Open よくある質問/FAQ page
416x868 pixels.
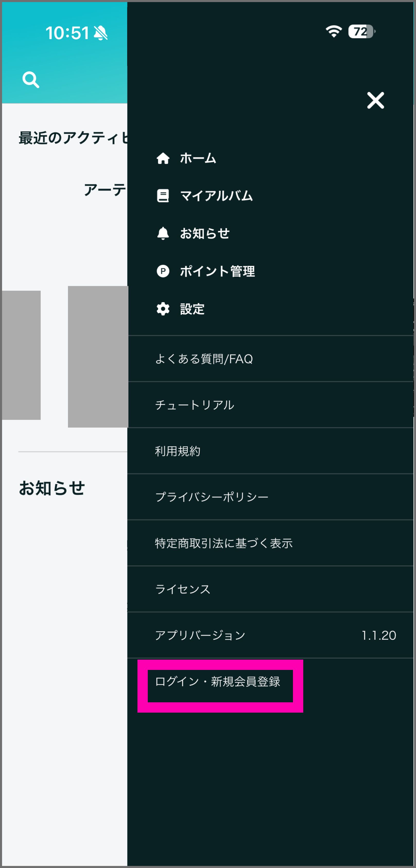204,359
